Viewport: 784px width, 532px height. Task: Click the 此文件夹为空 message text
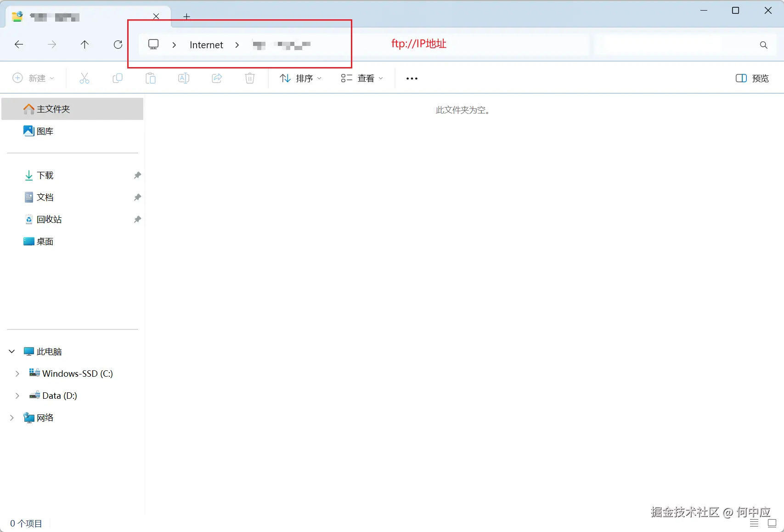click(463, 110)
